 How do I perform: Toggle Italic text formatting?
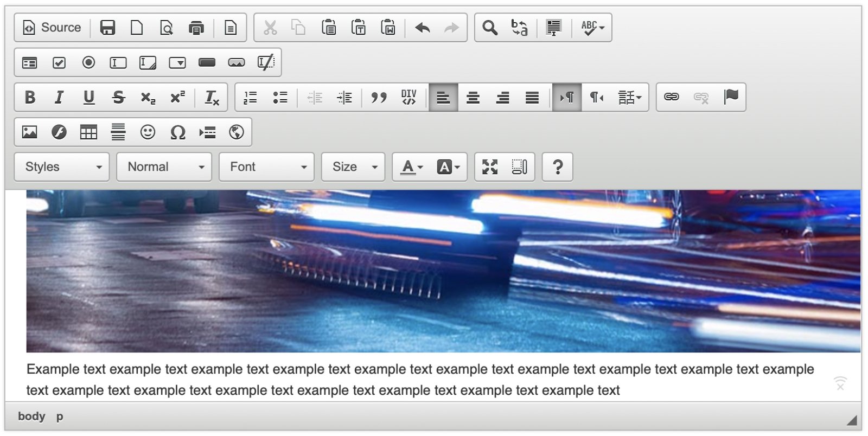pos(59,98)
